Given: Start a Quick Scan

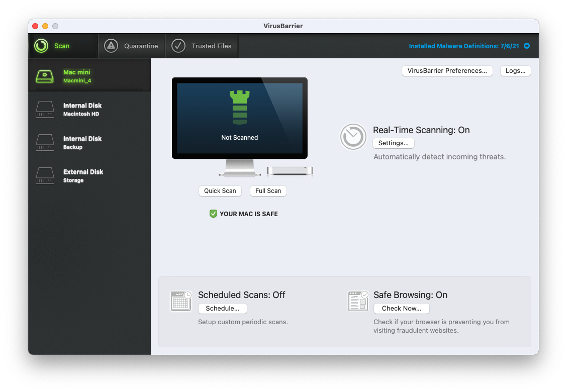Looking at the screenshot, I should [x=220, y=191].
